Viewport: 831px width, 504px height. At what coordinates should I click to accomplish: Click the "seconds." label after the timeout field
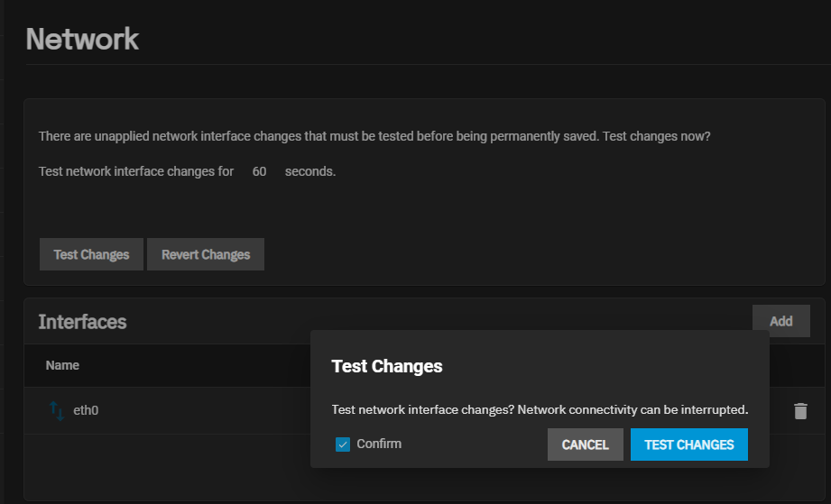(310, 171)
